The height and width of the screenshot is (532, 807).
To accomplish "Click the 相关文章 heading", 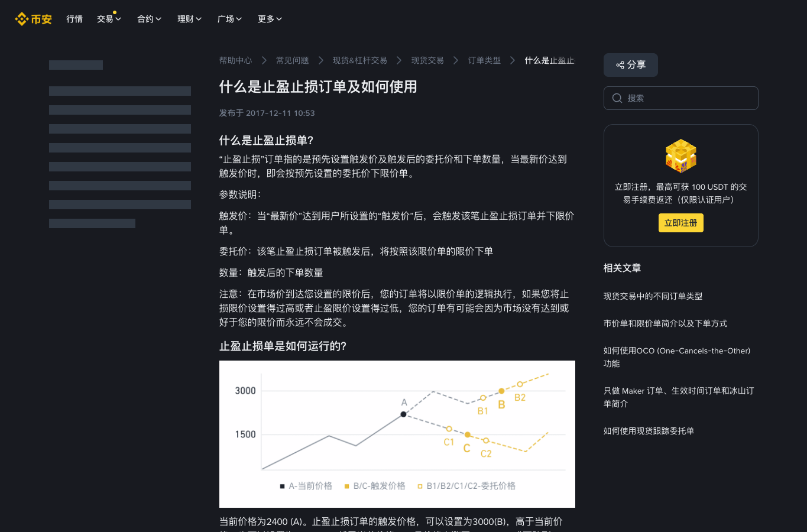I will coord(623,268).
